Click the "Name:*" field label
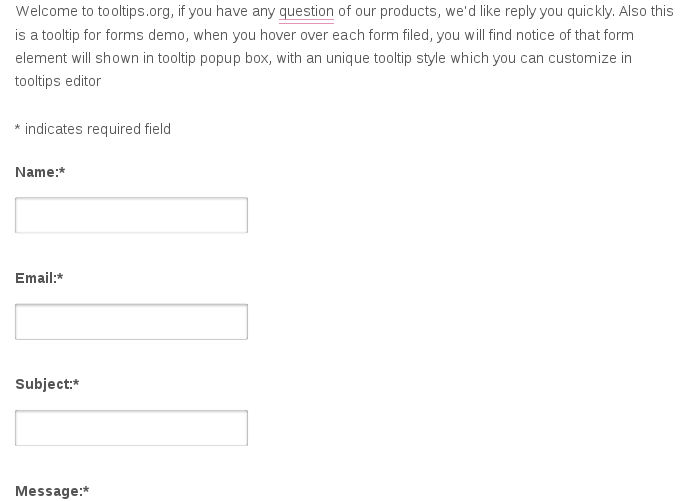This screenshot has height=501, width=683. tap(40, 172)
